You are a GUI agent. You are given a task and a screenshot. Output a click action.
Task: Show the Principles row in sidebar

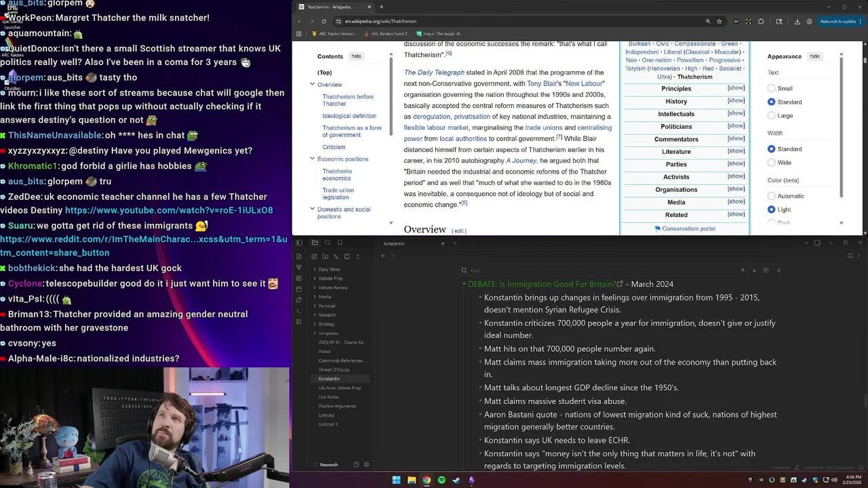(x=736, y=88)
